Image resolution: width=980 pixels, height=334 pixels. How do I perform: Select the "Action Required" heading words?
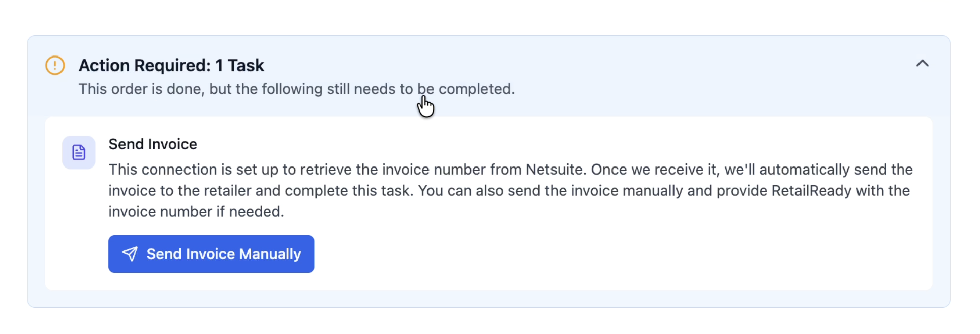(x=145, y=65)
